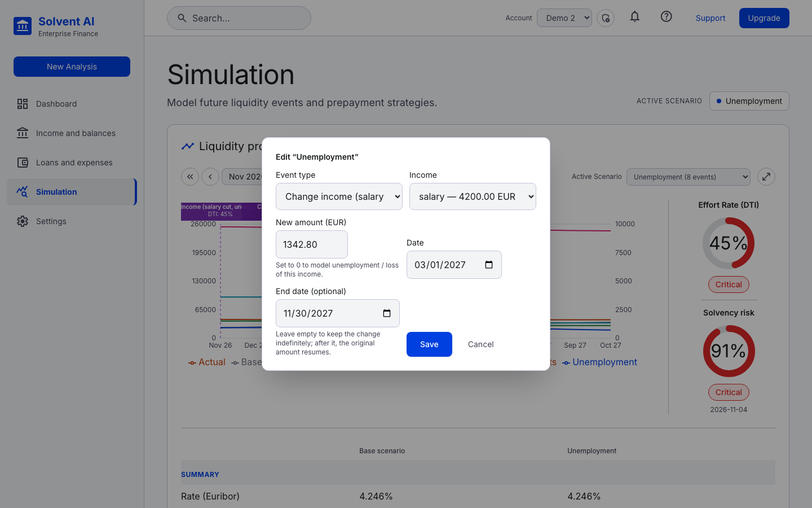
Task: Click the End date field showing 11/30/2027
Action: (338, 313)
